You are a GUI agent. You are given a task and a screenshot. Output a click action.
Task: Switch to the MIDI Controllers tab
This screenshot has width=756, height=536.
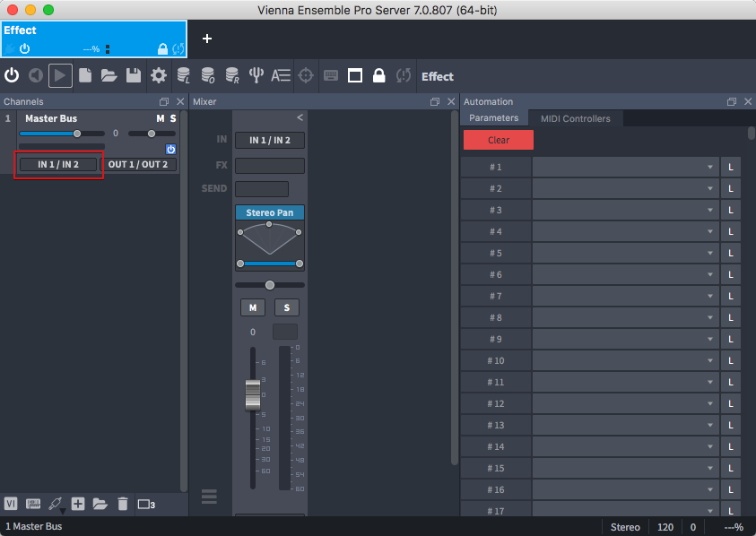click(x=575, y=118)
